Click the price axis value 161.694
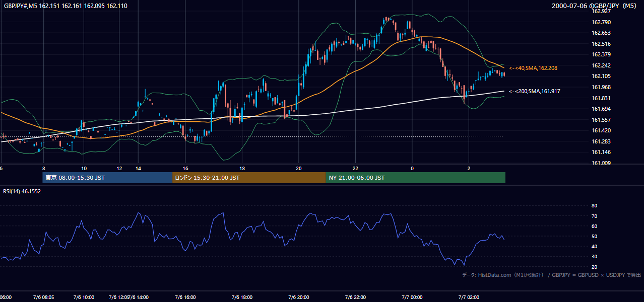 [x=601, y=109]
